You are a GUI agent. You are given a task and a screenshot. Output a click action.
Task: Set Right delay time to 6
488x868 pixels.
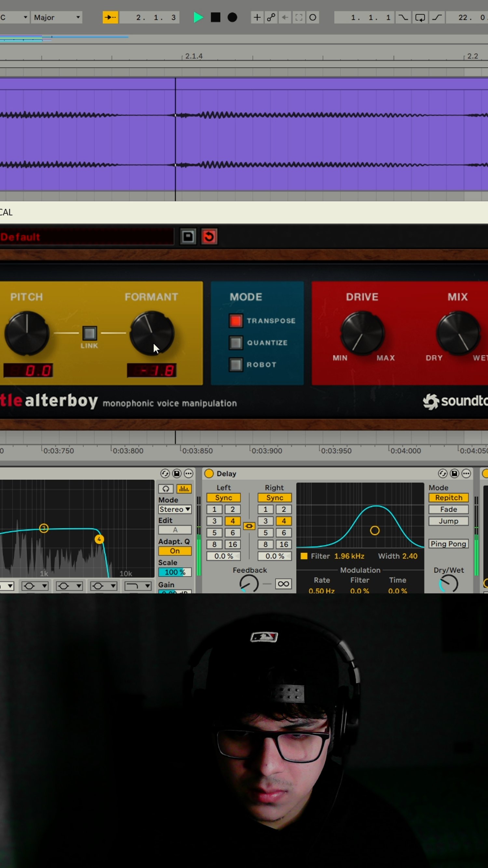pyautogui.click(x=284, y=533)
